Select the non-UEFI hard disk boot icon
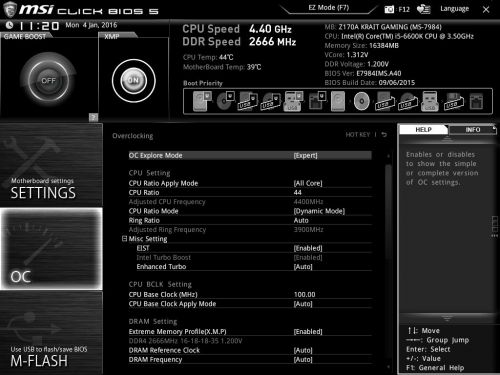The width and height of the screenshot is (500, 375). 338,101
